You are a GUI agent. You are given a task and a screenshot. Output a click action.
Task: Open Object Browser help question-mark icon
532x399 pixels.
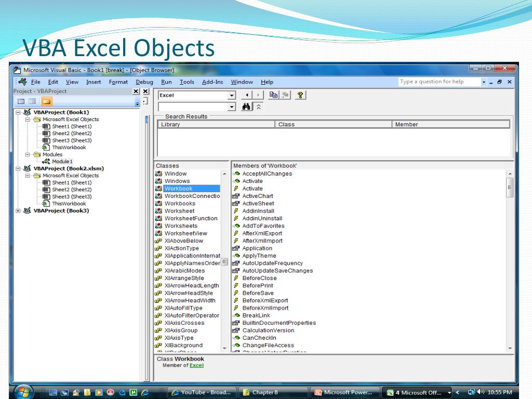[300, 95]
